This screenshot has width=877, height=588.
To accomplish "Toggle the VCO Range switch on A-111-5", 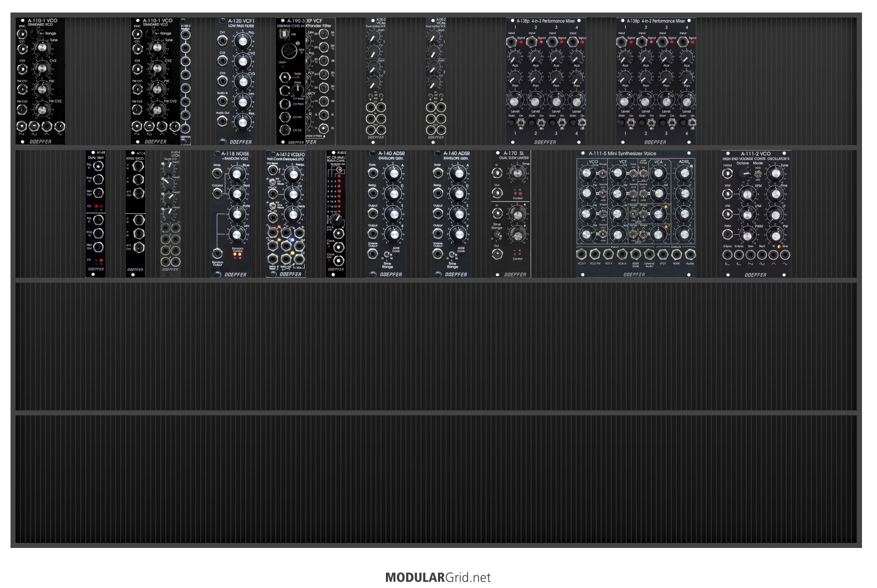I will (x=603, y=173).
